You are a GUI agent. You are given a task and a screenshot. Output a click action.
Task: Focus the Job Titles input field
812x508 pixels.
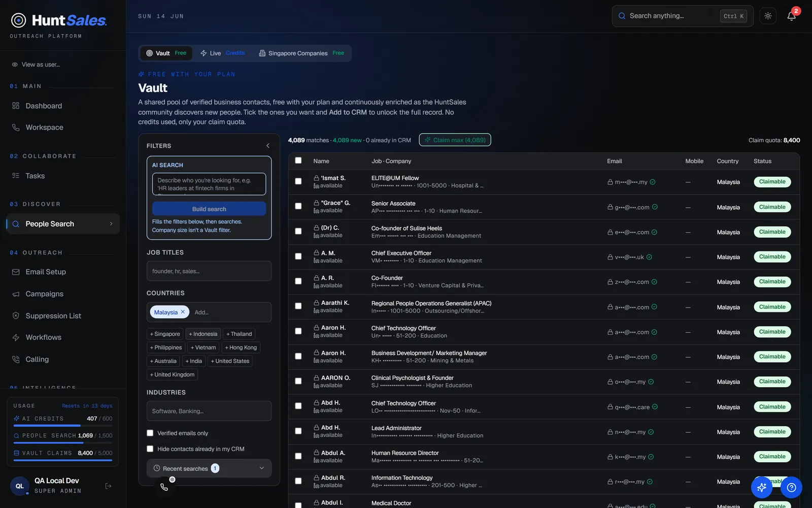click(209, 271)
